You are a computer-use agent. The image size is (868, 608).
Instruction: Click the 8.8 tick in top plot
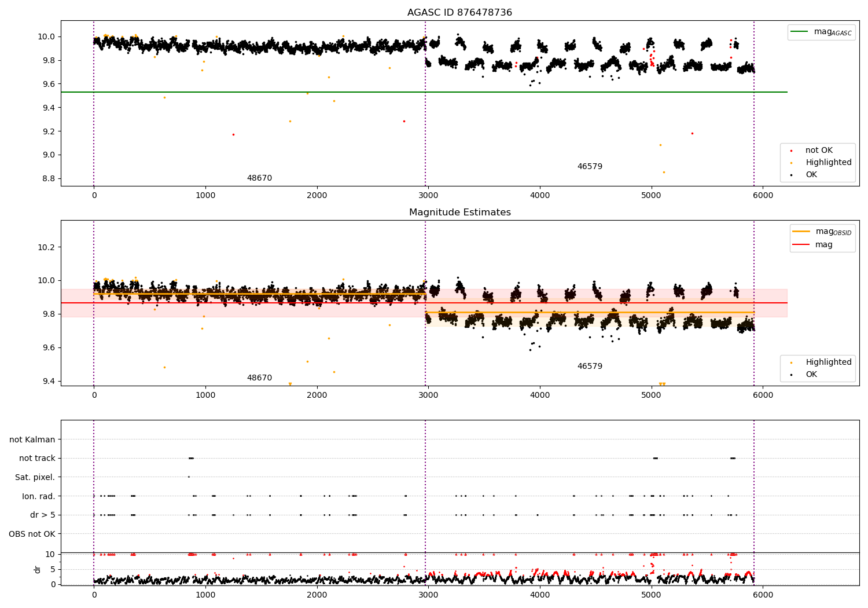click(x=49, y=178)
